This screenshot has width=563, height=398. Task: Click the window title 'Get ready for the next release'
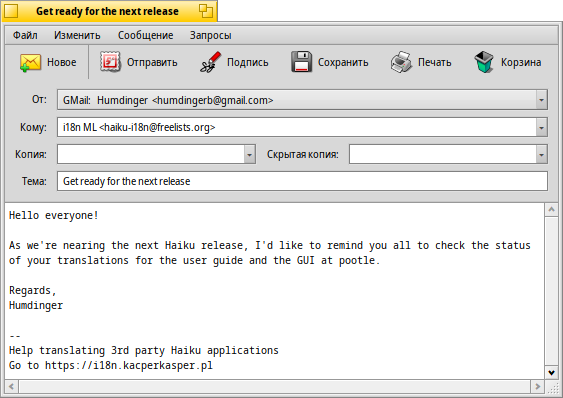pos(107,11)
